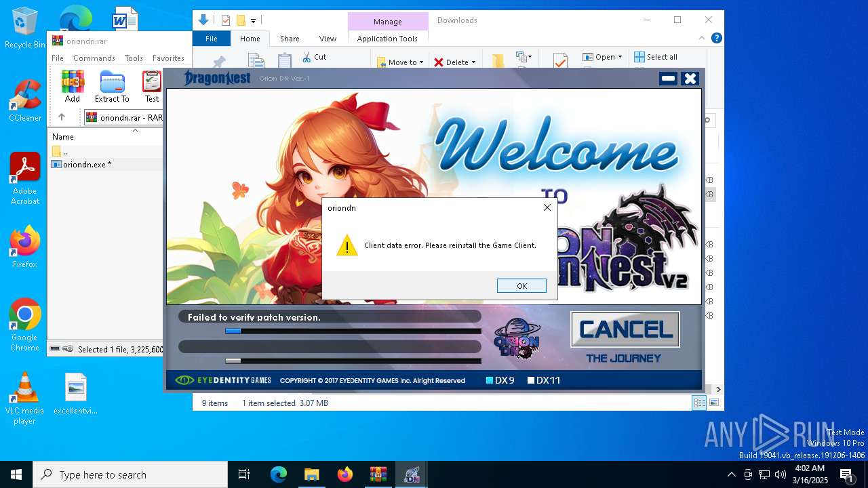
Task: Open WinRAR from the taskbar
Action: (x=378, y=474)
